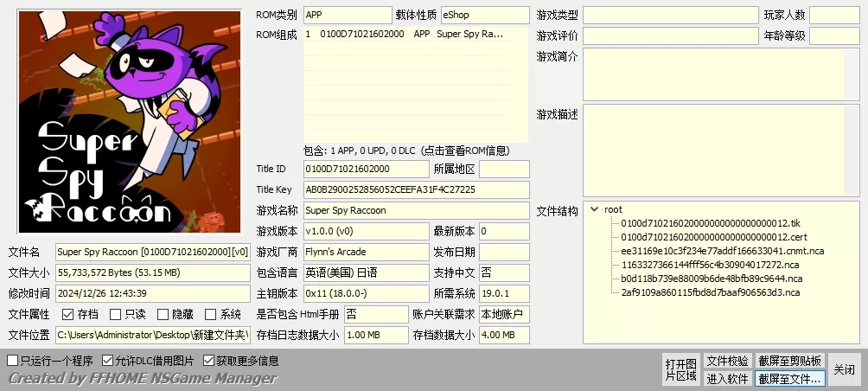Viewport: 868px width, 391px height.
Task: Toggle the 存档 archive attribute checkbox
Action: pos(68,315)
